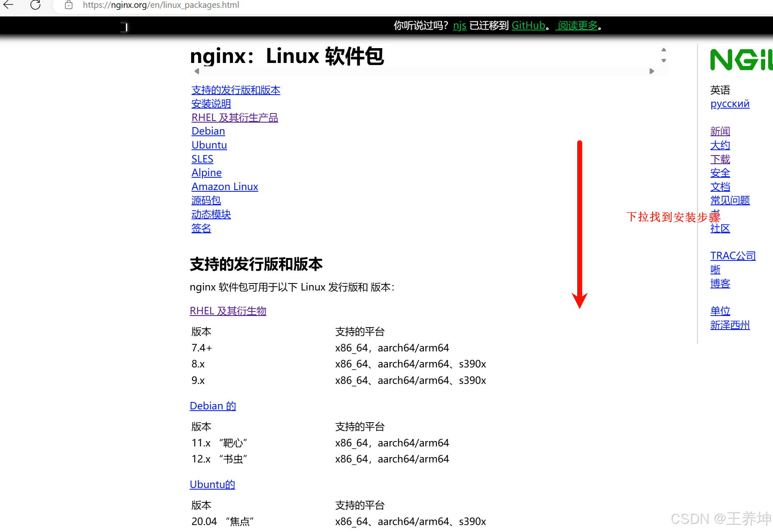This screenshot has width=773, height=532.
Task: Click the 阅读更多 link in banner
Action: pos(577,26)
